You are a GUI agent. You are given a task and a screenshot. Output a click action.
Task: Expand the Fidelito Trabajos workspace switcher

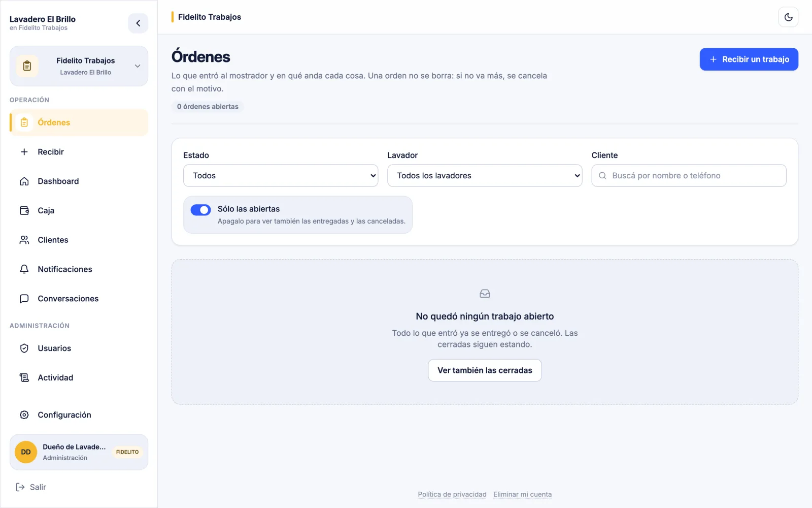[79, 66]
